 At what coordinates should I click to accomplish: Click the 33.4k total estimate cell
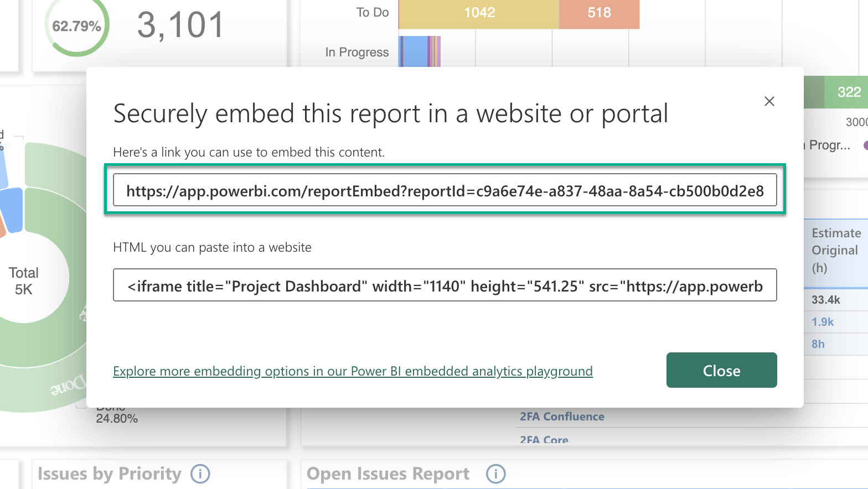click(826, 300)
